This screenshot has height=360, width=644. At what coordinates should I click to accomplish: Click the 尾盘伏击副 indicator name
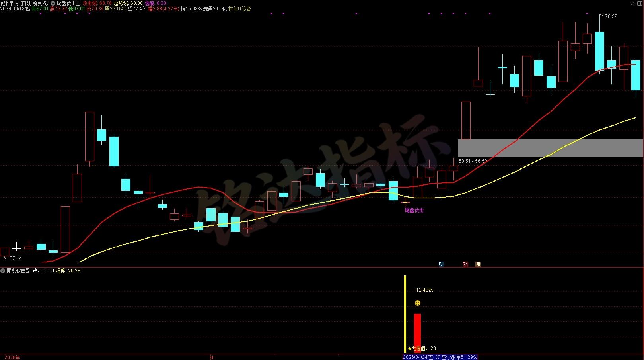18,271
